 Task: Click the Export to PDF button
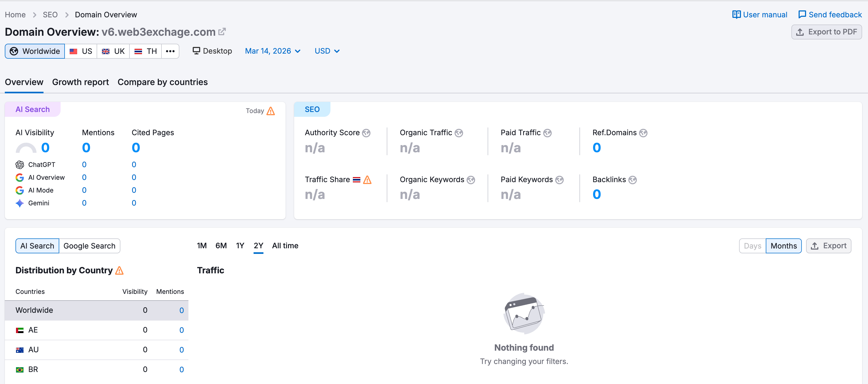826,32
